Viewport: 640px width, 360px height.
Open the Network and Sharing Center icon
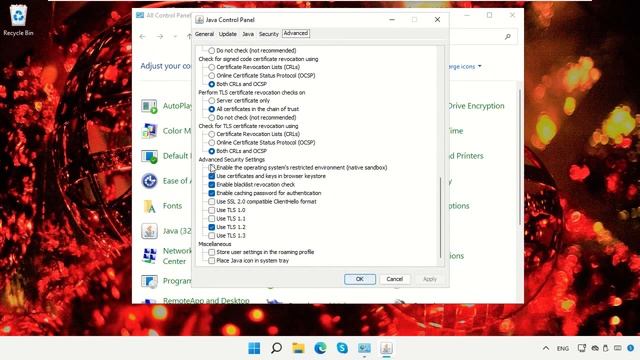[149, 256]
